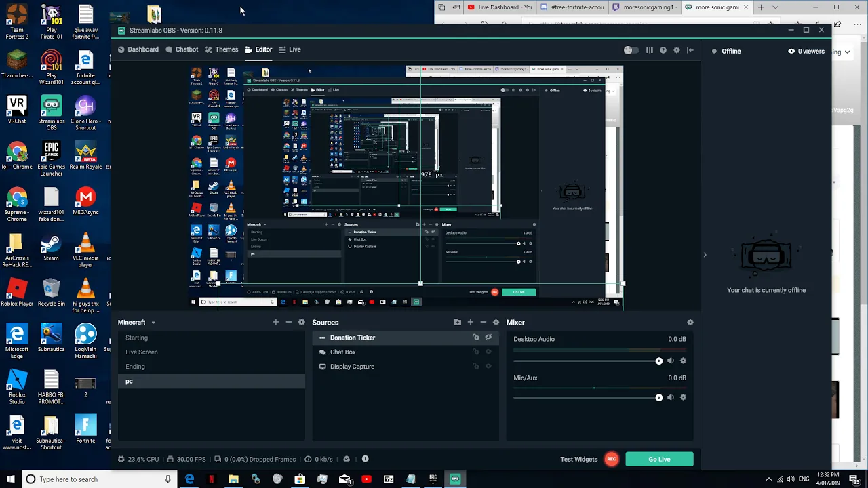Toggle visibility of Display Capture source
This screenshot has height=488, width=868.
(x=488, y=367)
